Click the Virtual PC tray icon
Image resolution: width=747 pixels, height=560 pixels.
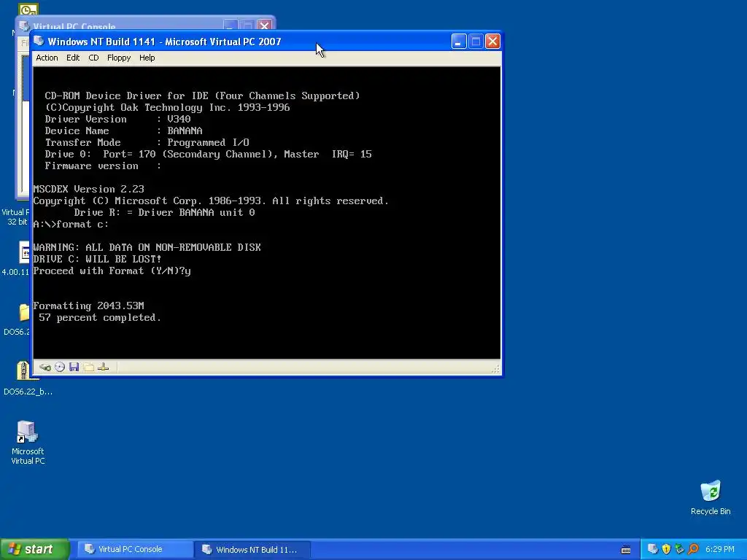click(653, 549)
